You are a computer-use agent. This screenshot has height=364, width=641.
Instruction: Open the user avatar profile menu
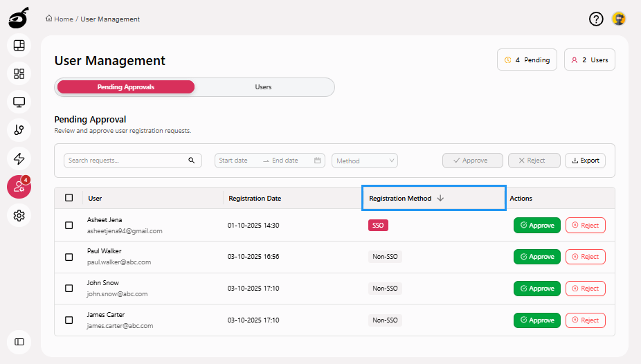[x=619, y=19]
